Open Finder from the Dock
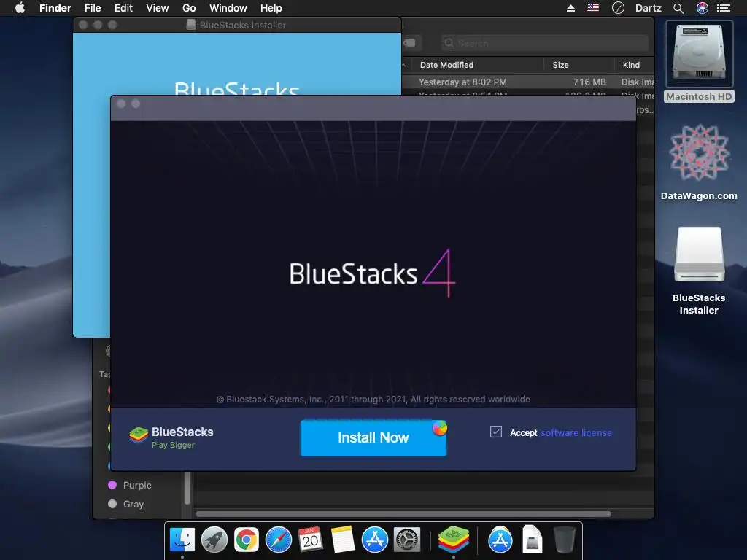 (182, 540)
